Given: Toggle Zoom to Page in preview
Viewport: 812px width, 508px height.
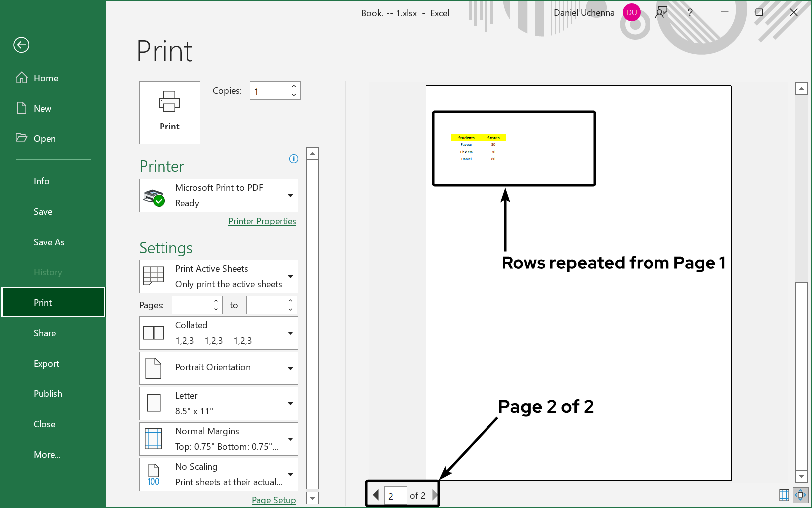Looking at the screenshot, I should click(800, 495).
